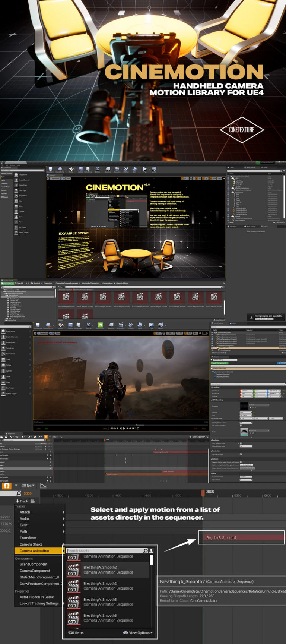The image size is (286, 644).
Task: Click the play button in cinematic viewport transport
Action: 124,428
